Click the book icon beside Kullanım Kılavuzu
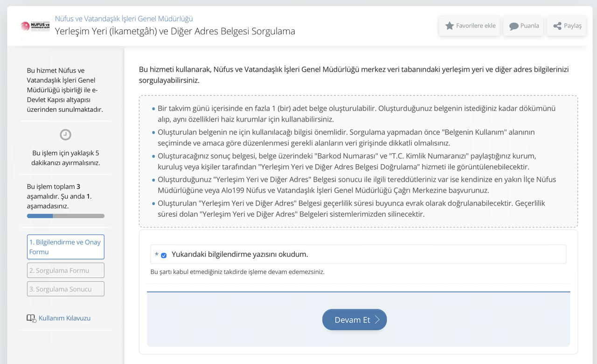Viewport: 597px width, 364px height. (31, 318)
